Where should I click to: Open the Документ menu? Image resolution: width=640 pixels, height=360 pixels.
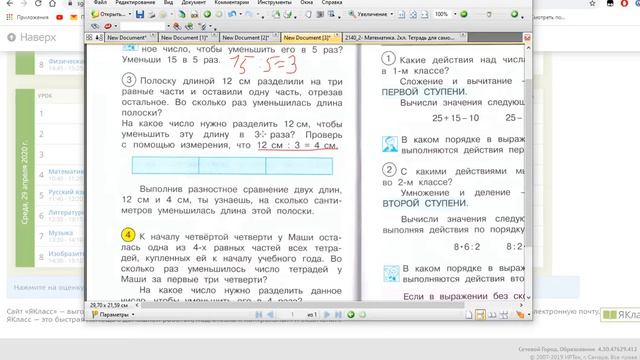pyautogui.click(x=193, y=2)
